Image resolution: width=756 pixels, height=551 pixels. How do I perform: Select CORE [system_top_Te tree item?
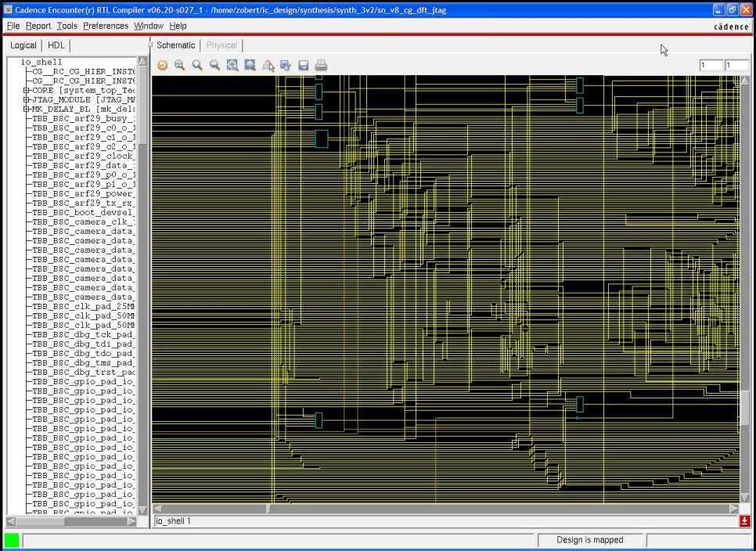pos(84,90)
